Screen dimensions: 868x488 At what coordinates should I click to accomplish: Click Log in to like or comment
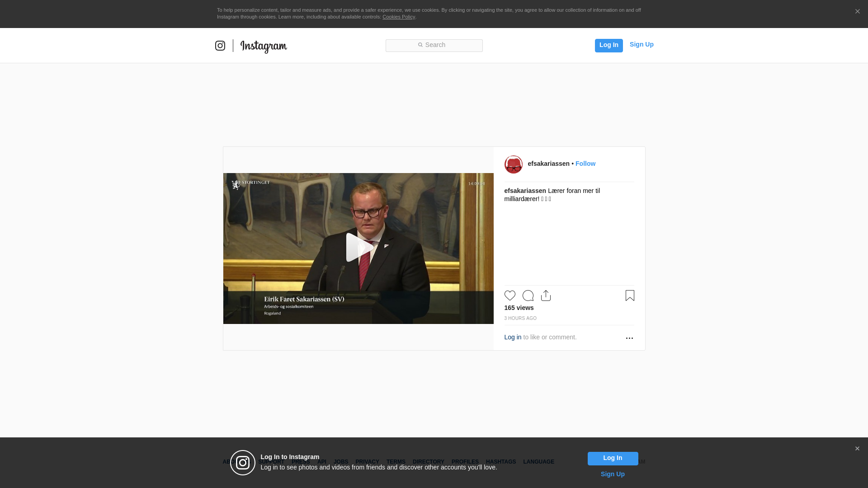click(513, 337)
